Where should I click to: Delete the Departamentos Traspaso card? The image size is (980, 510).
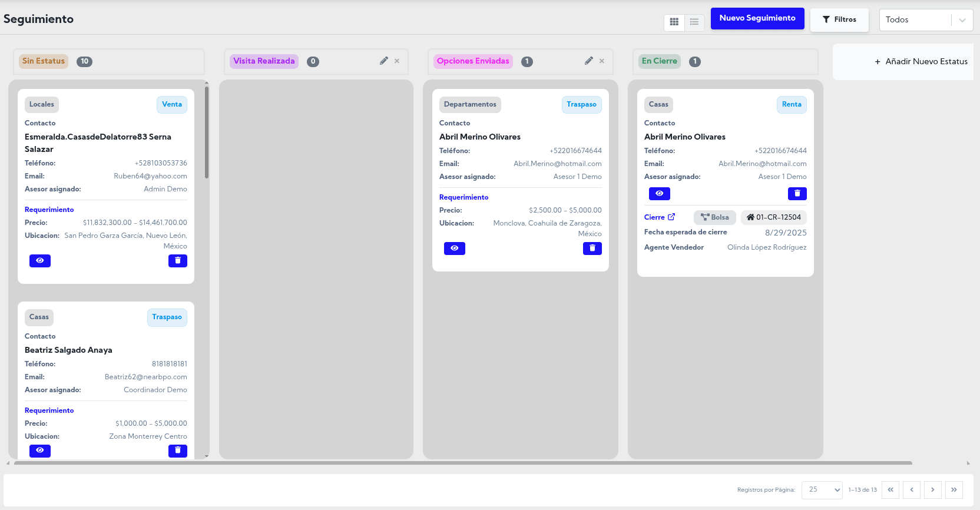coord(592,249)
